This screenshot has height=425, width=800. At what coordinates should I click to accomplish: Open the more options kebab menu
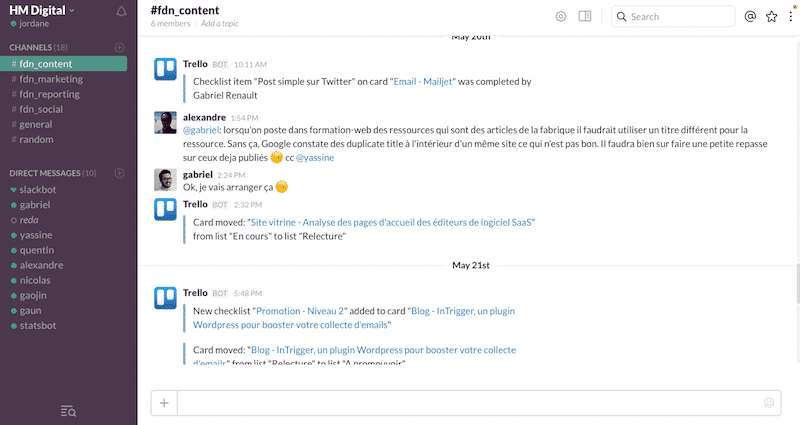790,16
